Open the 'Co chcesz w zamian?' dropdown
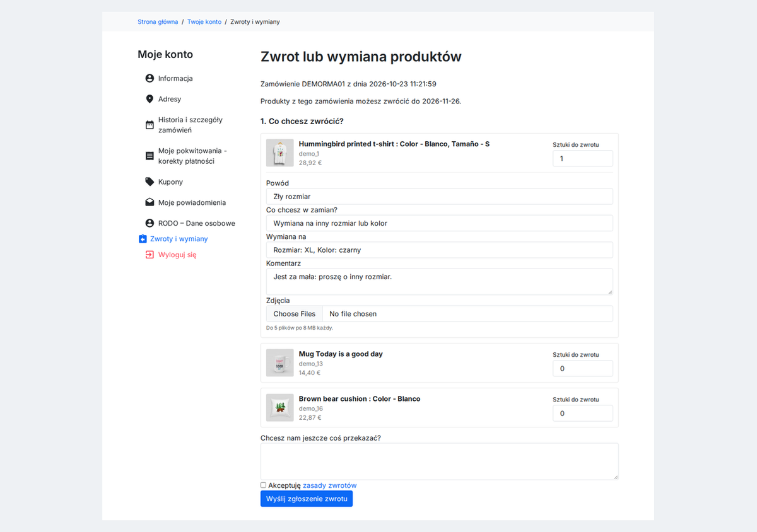 click(x=440, y=223)
